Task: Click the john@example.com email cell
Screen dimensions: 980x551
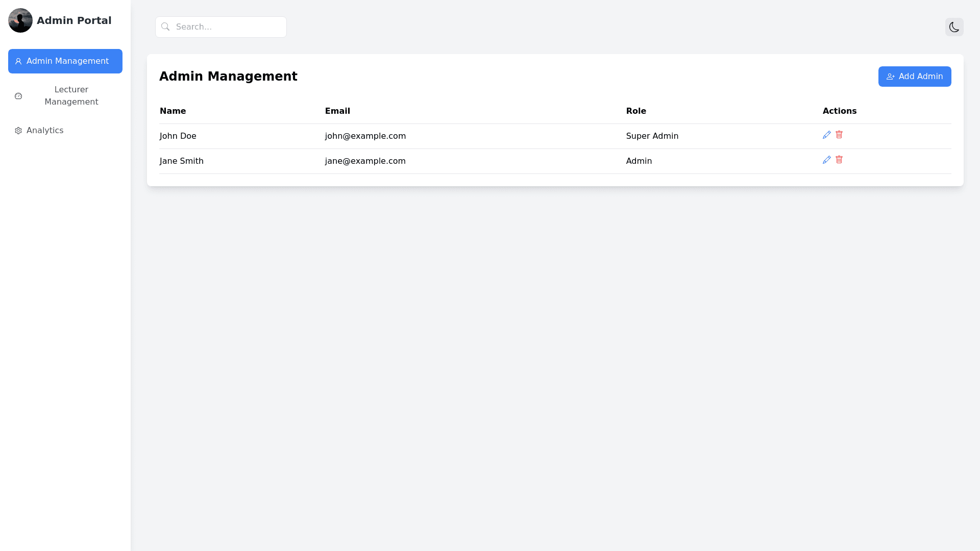Action: tap(365, 136)
